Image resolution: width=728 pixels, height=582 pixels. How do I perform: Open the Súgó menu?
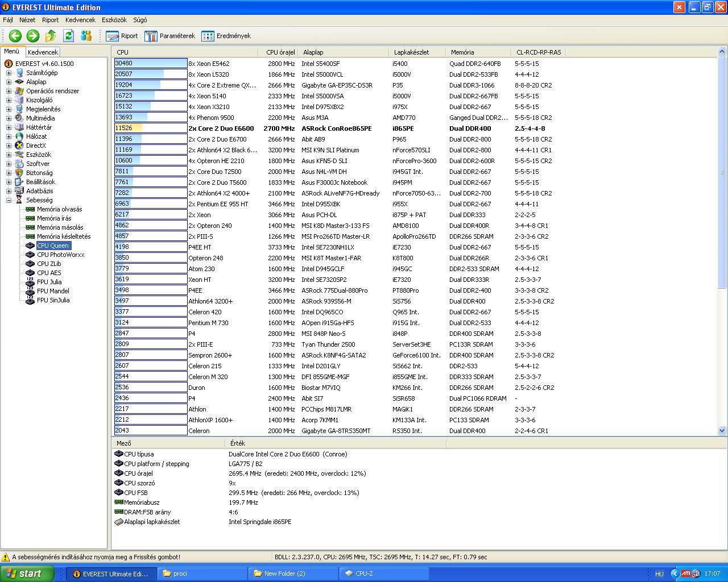pos(140,20)
